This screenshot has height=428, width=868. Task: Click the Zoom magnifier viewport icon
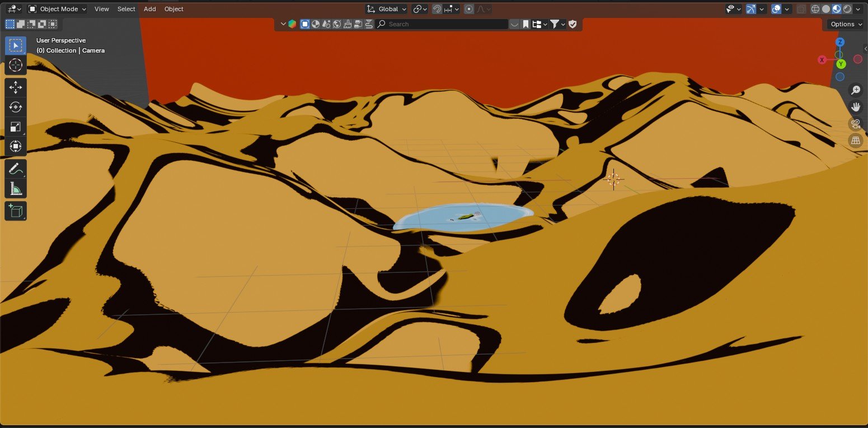click(856, 90)
